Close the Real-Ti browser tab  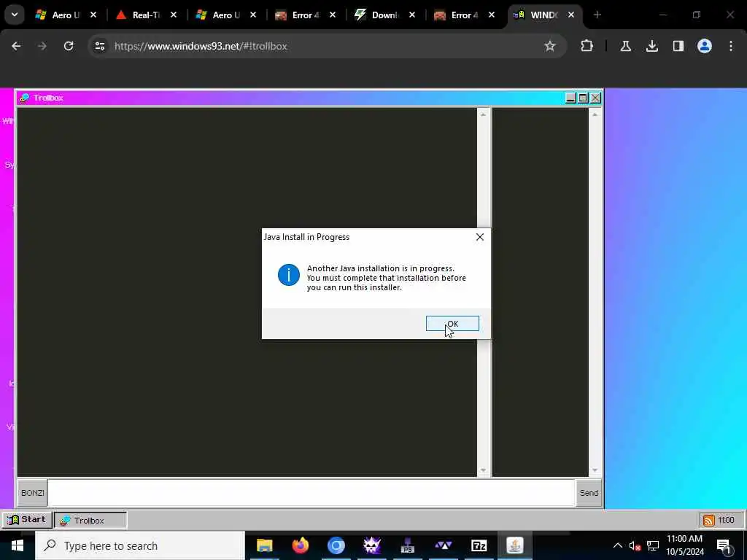point(174,15)
